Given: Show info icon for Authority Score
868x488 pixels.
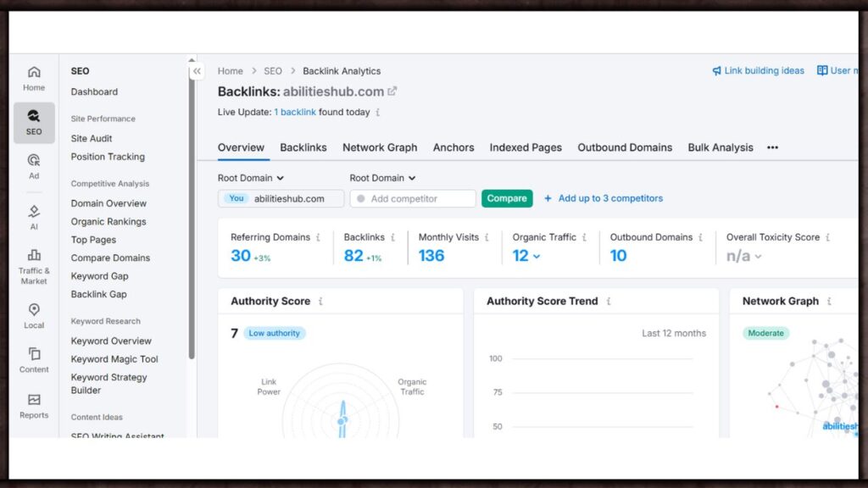Looking at the screenshot, I should click(320, 302).
